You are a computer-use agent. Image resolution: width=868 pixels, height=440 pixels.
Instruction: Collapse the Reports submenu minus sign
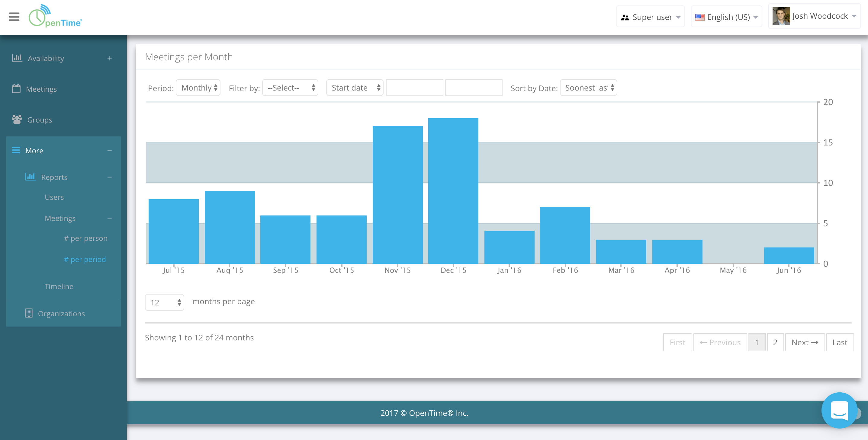[110, 177]
